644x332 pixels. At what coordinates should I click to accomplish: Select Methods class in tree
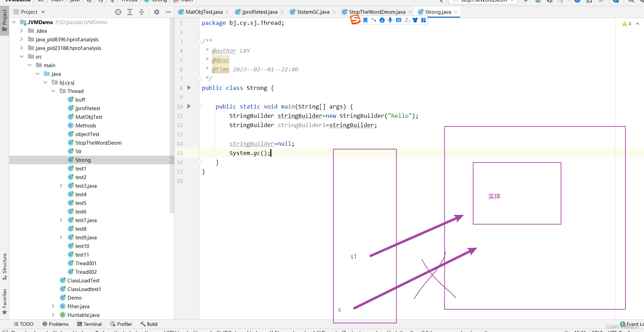(85, 126)
